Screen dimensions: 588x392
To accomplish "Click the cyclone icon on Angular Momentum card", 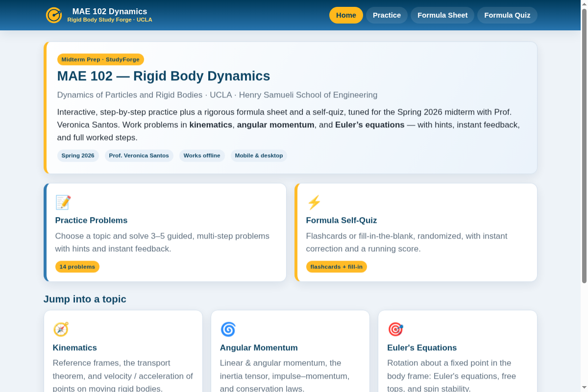I will pos(228,329).
